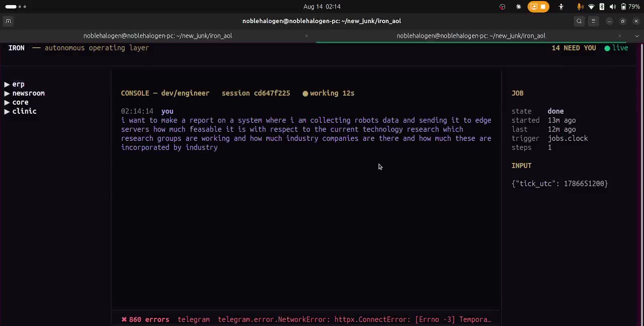The image size is (644, 326).
Task: Click the Bluetooth icon in the system tray
Action: [602, 7]
